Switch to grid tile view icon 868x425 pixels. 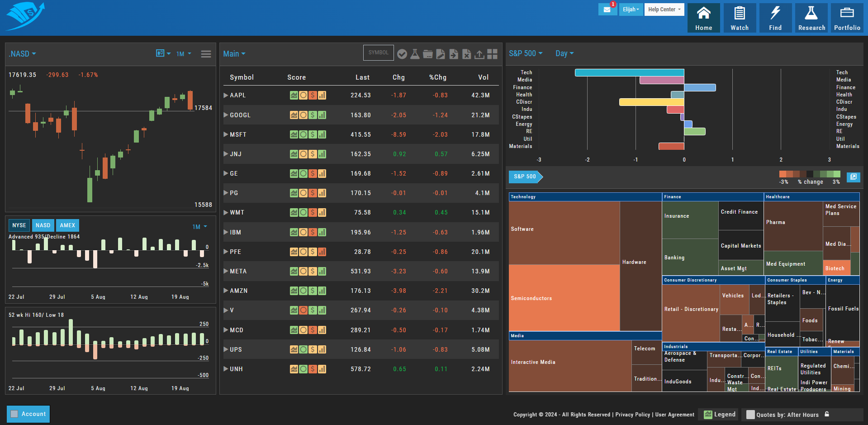493,54
